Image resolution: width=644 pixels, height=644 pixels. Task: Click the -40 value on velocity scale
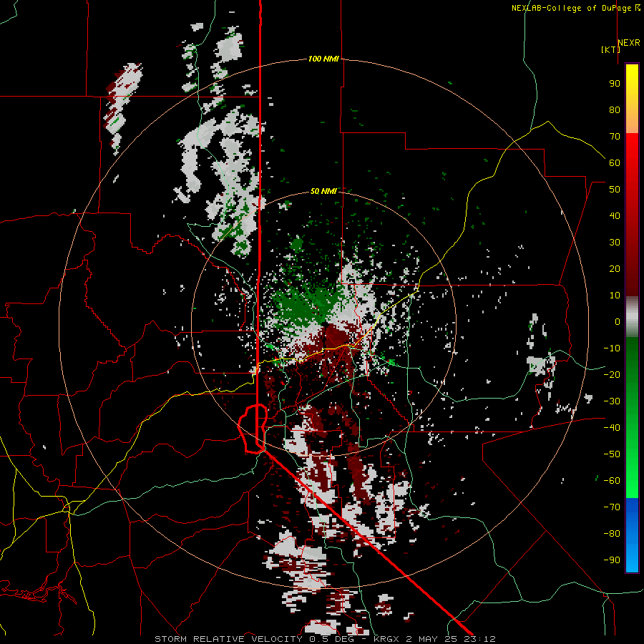pyautogui.click(x=612, y=428)
